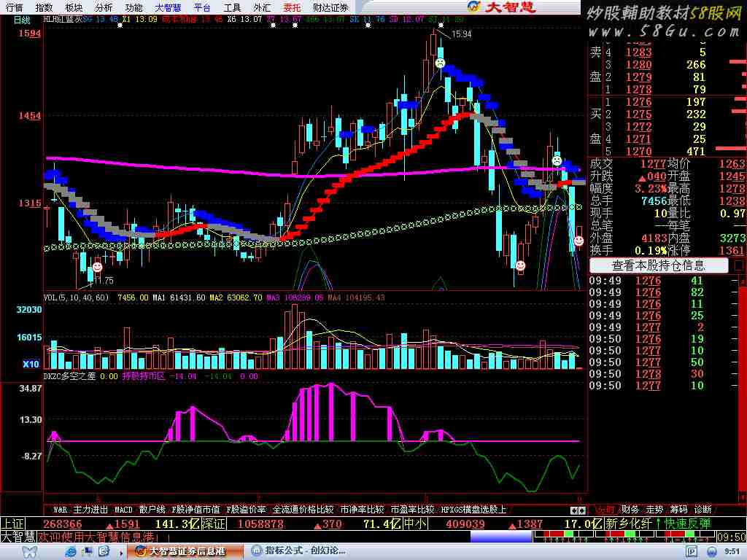
Task: Click 欢迎使用大智慧信息港 message
Action: pos(96,537)
